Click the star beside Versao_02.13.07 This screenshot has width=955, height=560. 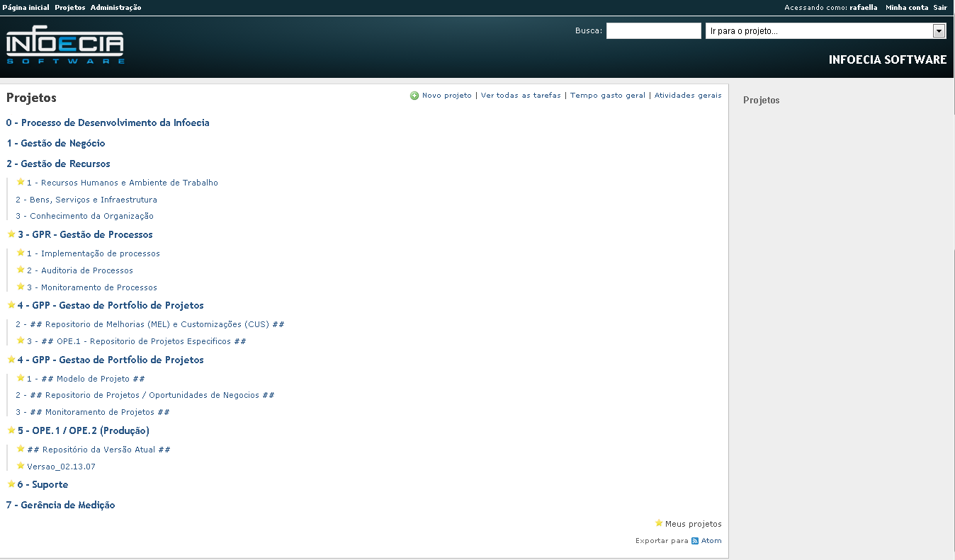click(x=21, y=466)
